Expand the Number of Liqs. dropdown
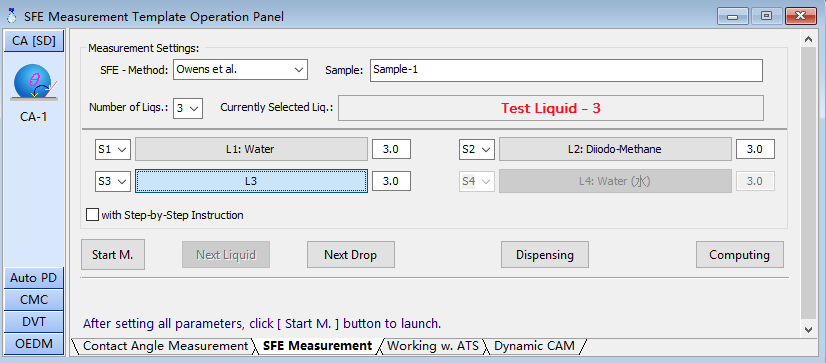826x363 pixels. tap(188, 108)
